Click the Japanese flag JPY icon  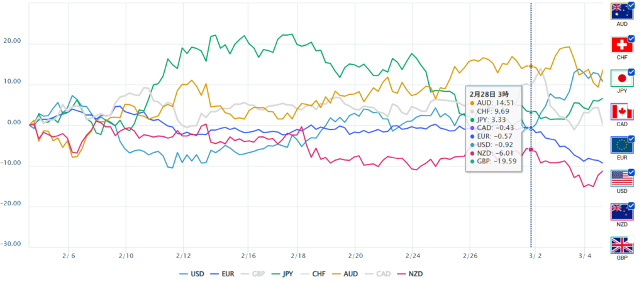[622, 79]
